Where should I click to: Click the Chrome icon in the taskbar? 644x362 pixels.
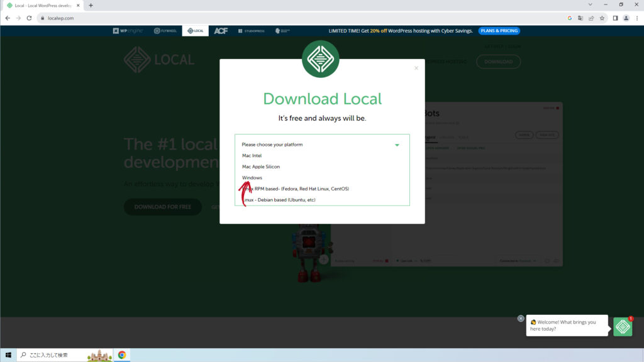(122, 355)
